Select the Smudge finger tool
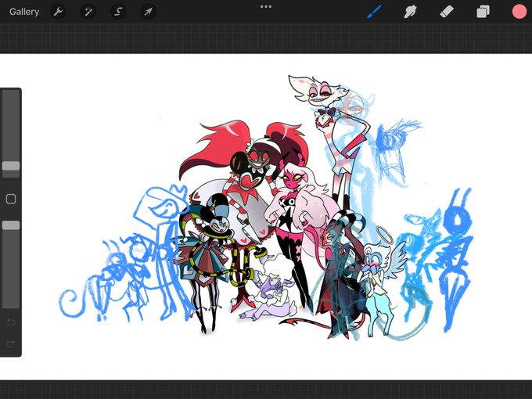The width and height of the screenshot is (532, 399). [410, 12]
